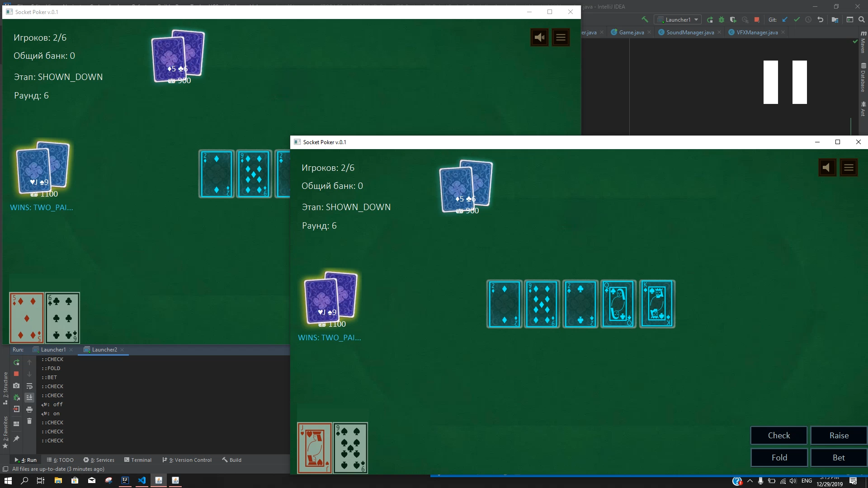Screen dimensions: 868x488
Task: Toggle sound in front poker window
Action: pos(827,168)
